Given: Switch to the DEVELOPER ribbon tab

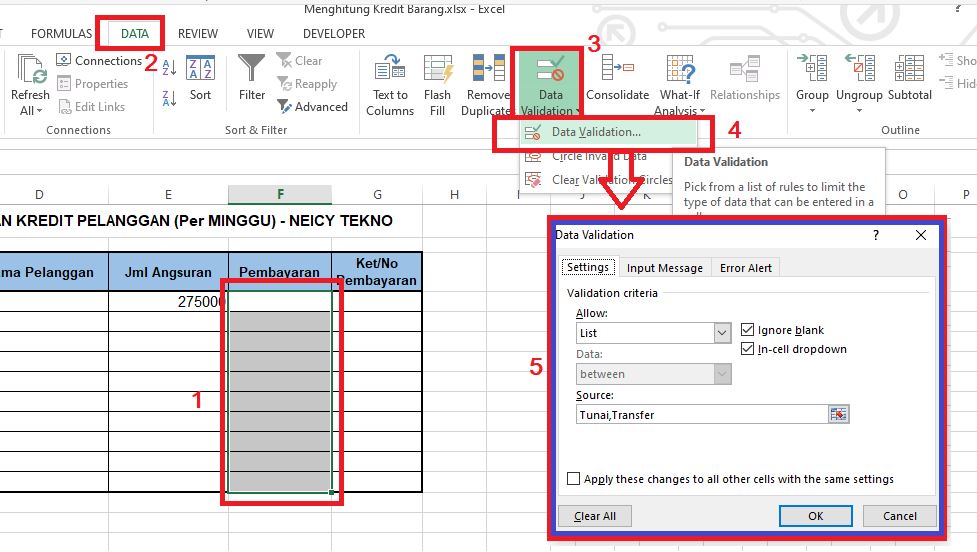Looking at the screenshot, I should click(334, 34).
